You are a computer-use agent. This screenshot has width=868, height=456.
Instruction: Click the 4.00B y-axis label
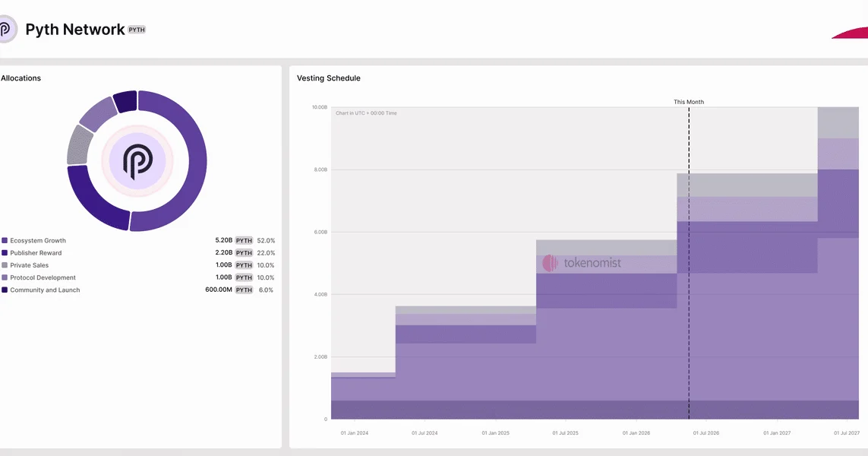(320, 294)
